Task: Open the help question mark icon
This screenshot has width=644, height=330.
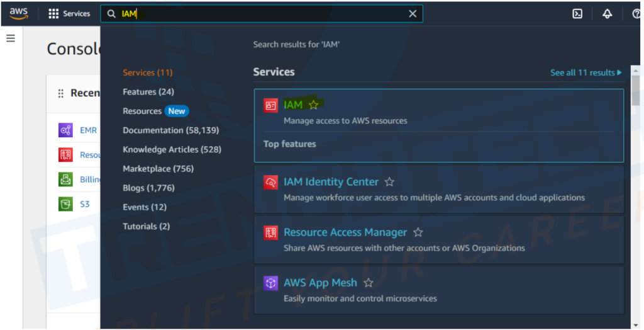Action: (638, 14)
